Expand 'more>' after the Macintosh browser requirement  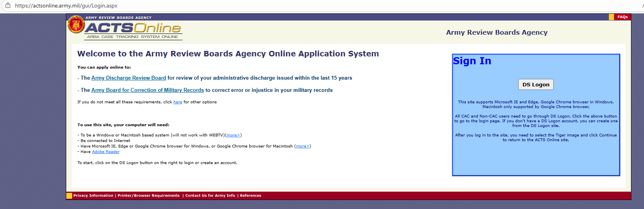point(302,146)
